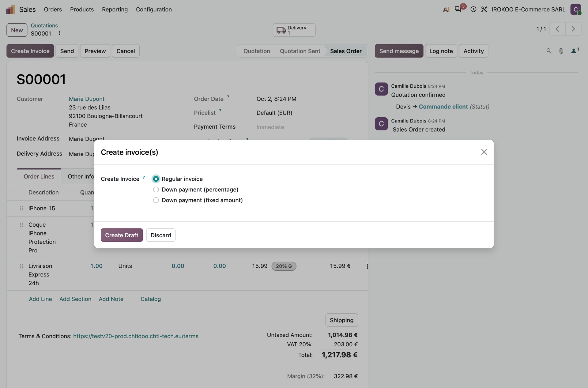Open Marie Dupont customer link

87,99
